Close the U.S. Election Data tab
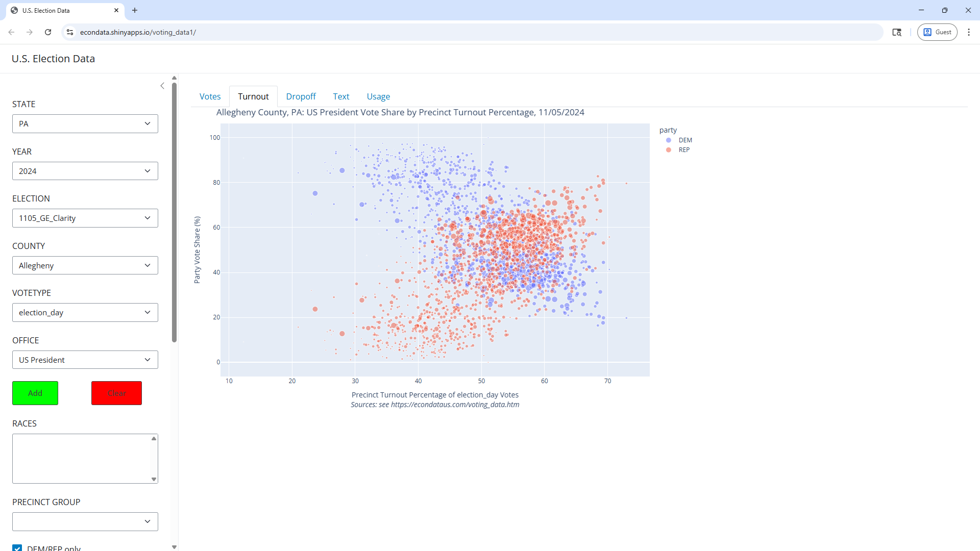Viewport: 980px width, 551px height. tap(116, 10)
